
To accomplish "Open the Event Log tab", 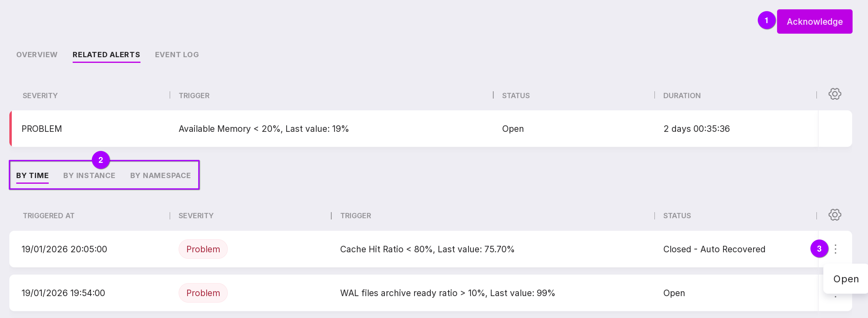I will tap(177, 55).
